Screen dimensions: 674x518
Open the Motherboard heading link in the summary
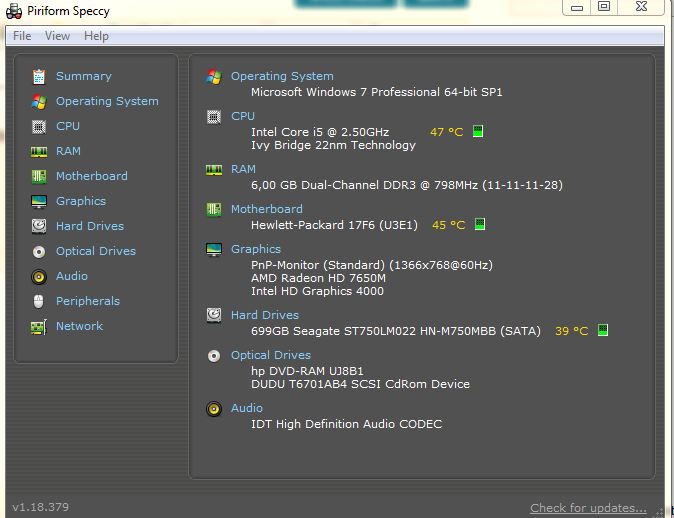[x=267, y=209]
